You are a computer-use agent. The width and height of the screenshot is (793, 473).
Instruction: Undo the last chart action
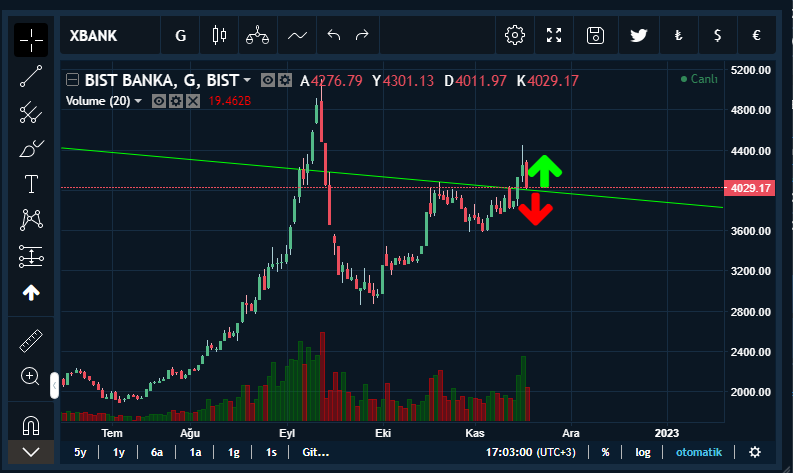coord(334,35)
